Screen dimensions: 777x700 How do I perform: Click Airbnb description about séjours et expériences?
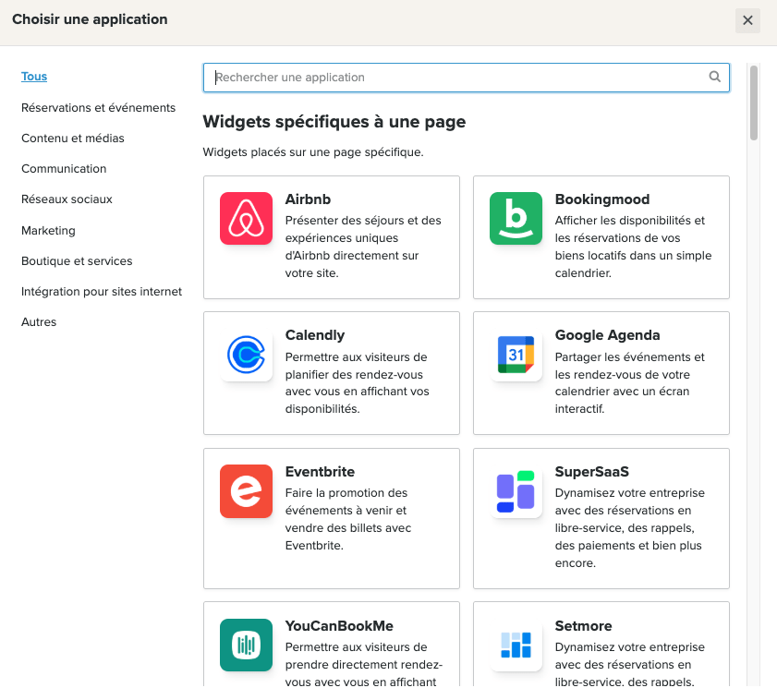(x=363, y=247)
